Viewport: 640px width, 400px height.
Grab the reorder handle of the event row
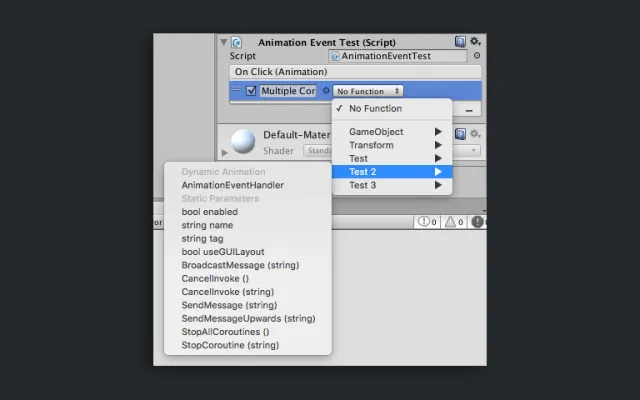point(236,90)
